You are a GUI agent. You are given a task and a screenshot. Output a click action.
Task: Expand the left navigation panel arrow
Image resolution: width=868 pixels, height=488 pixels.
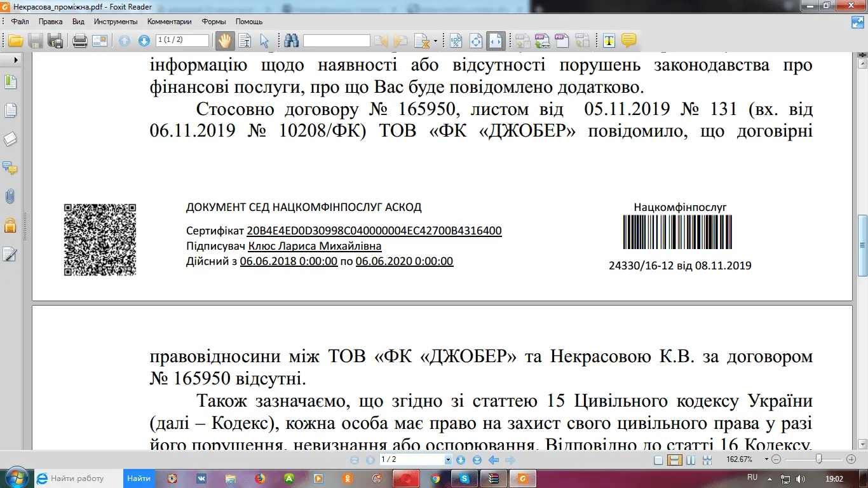[15, 59]
